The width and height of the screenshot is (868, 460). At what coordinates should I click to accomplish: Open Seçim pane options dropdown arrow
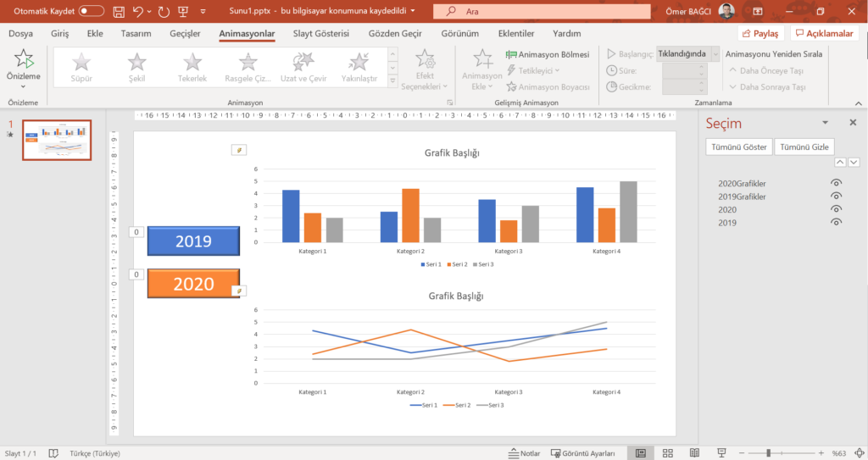[825, 123]
